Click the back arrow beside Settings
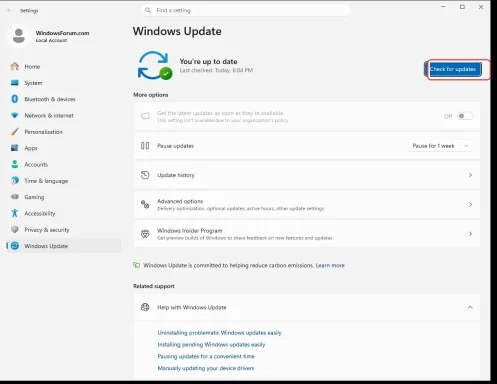This screenshot has width=497, height=384. tap(9, 10)
